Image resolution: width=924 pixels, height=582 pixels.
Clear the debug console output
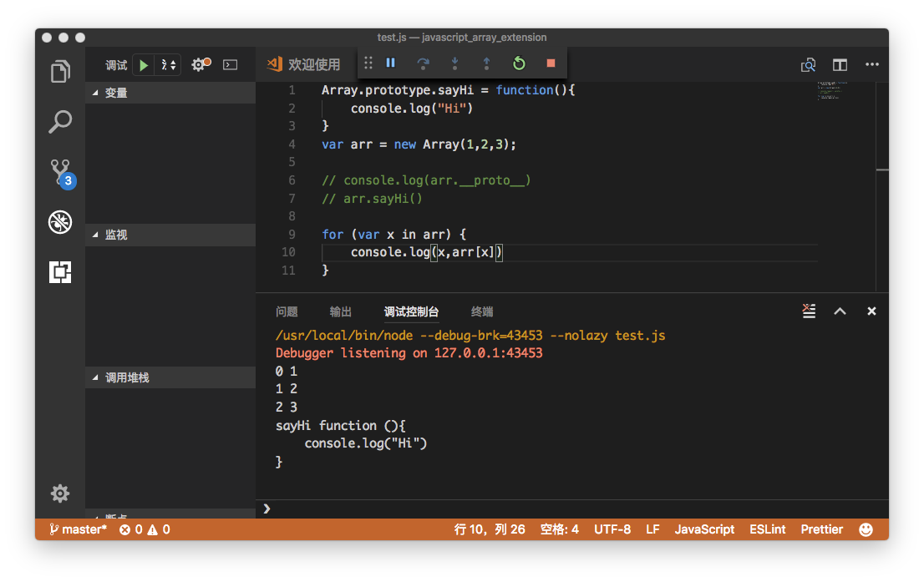[809, 311]
